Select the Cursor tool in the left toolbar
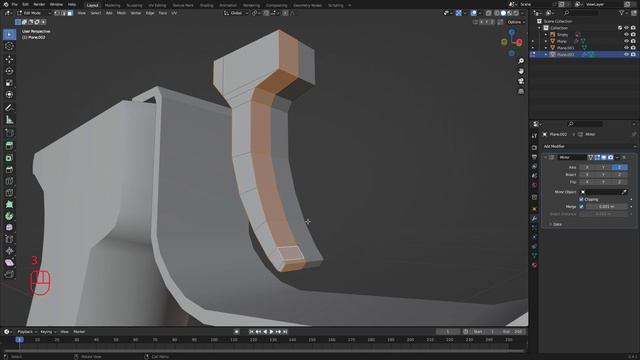This screenshot has width=640, height=360. [9, 46]
